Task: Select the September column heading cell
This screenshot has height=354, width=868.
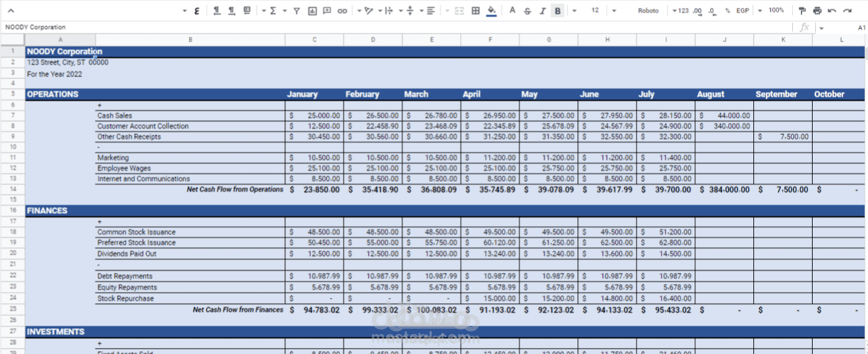Action: 783,94
